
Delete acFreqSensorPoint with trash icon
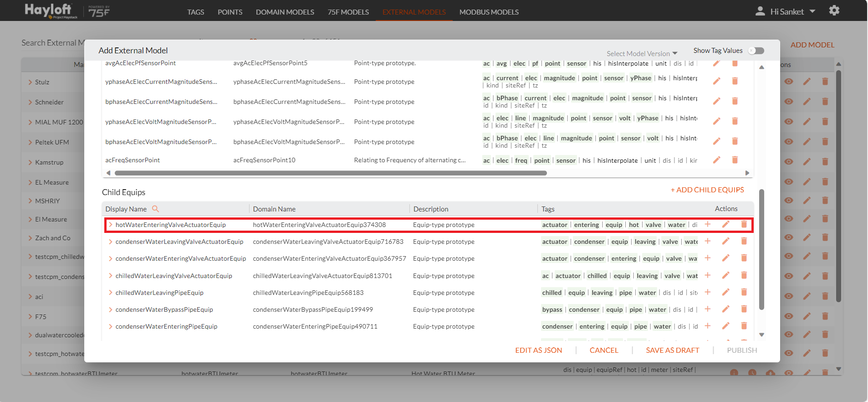735,160
